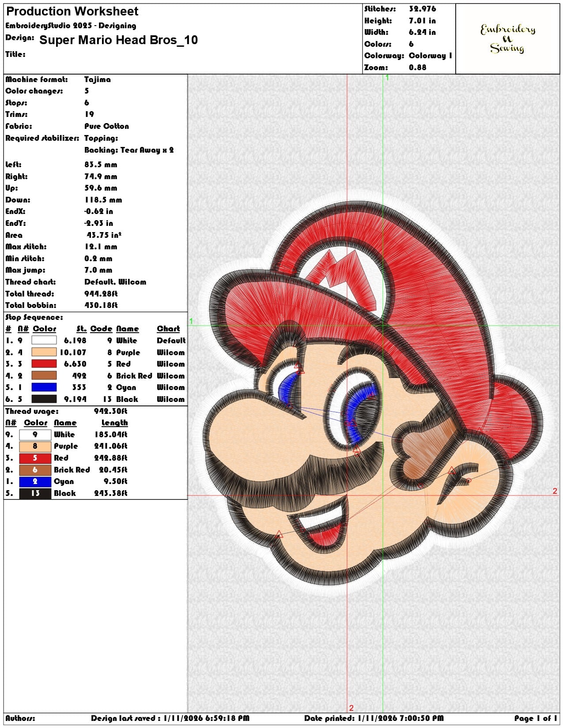Image resolution: width=563 pixels, height=728 pixels.
Task: Click the Thread usage Length column header
Action: (x=114, y=423)
